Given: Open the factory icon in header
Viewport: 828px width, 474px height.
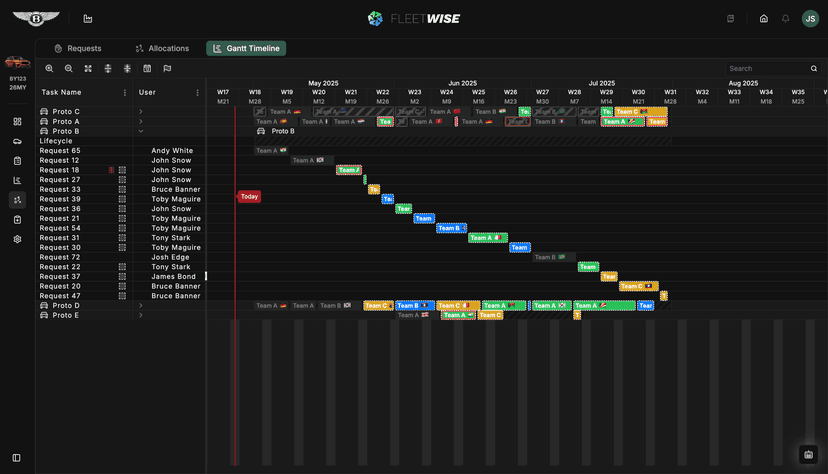Looking at the screenshot, I should [x=88, y=18].
